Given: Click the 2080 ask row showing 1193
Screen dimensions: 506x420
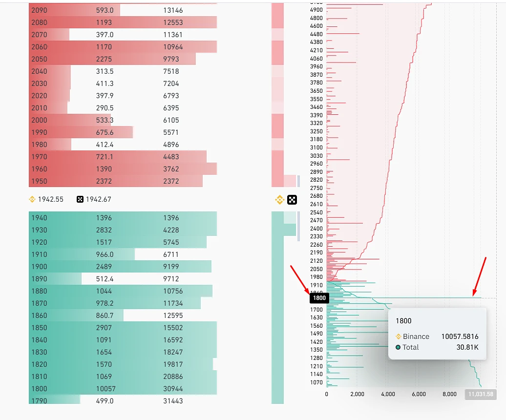Looking at the screenshot, I should click(x=122, y=22).
